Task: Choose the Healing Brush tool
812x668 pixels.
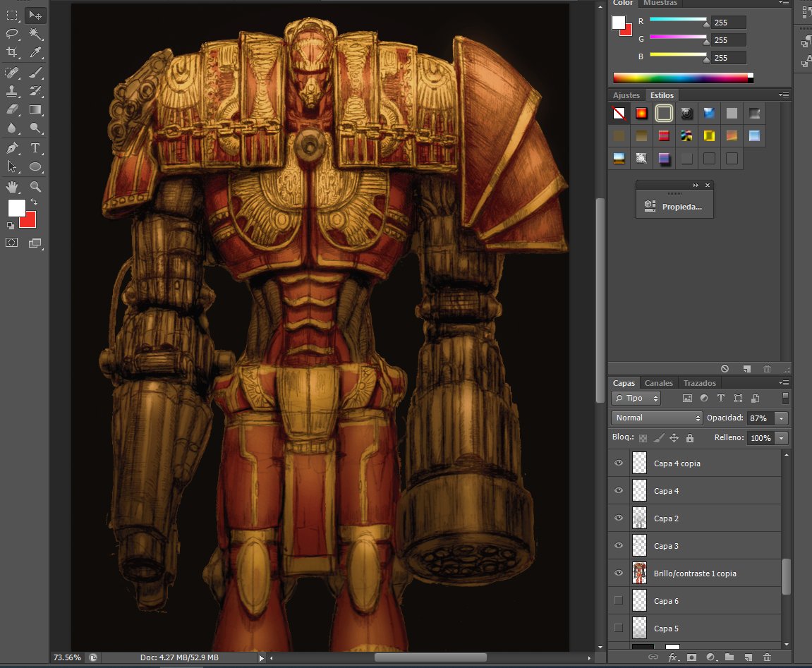Action: tap(13, 73)
